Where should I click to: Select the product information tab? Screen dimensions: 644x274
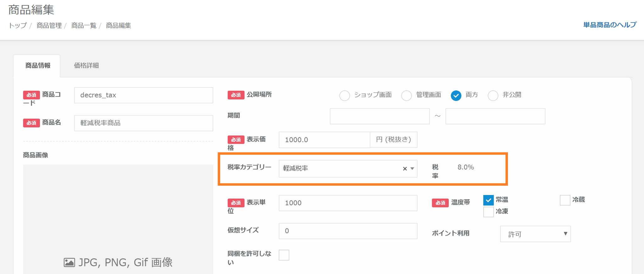click(38, 65)
